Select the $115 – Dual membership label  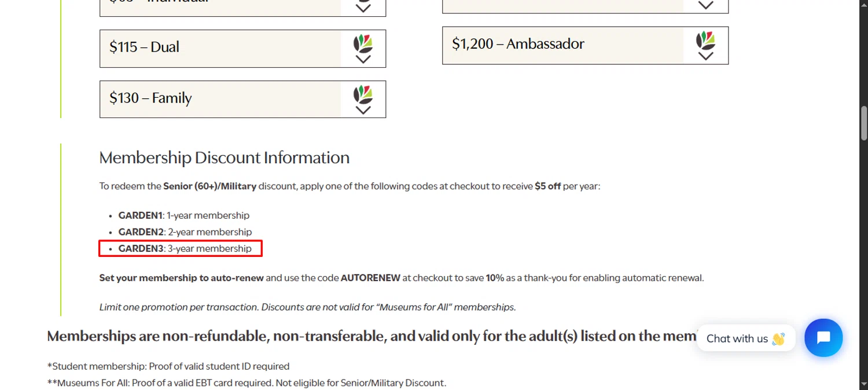click(x=144, y=47)
